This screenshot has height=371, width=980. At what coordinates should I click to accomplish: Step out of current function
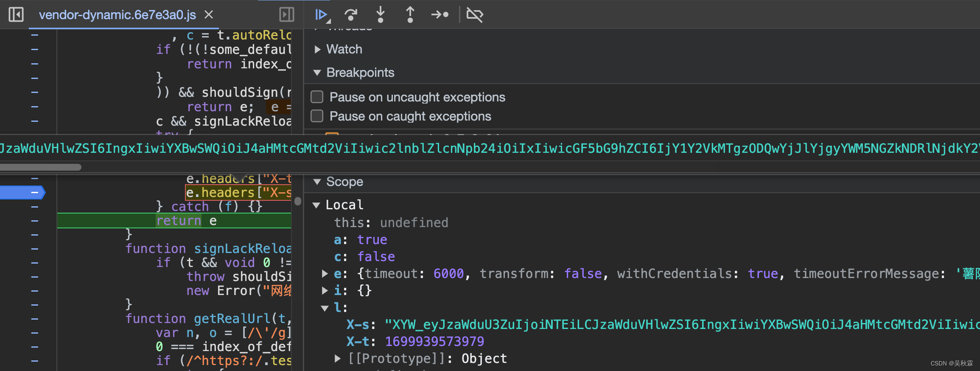point(410,15)
